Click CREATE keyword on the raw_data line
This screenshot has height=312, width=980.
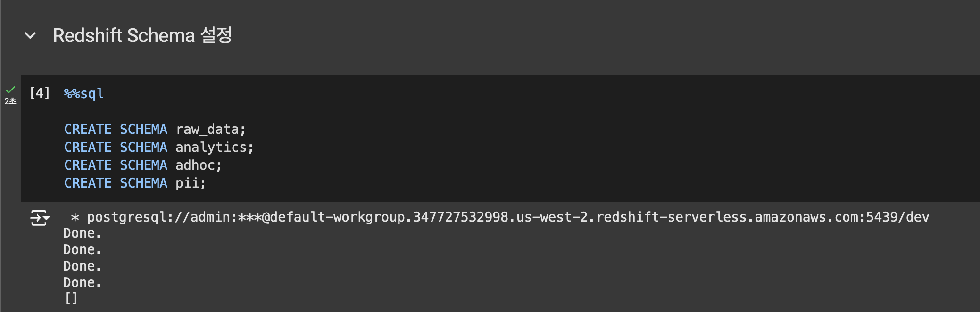(88, 129)
